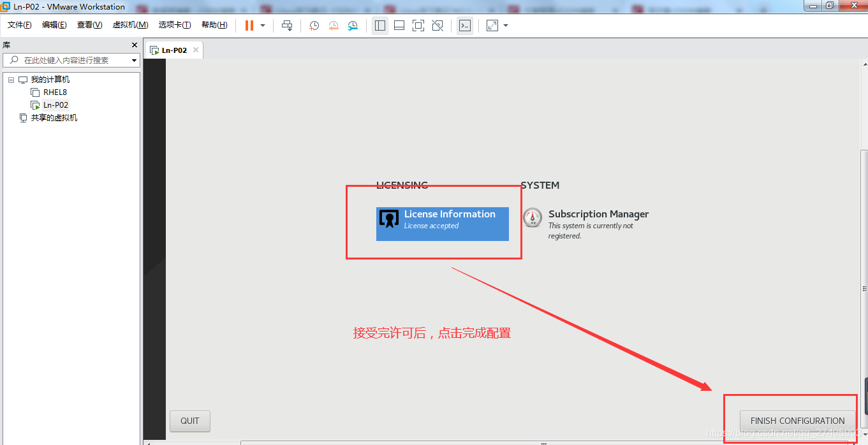Click the Subscription Manager gauge icon
Screen dimensions: 868x445
click(x=533, y=218)
